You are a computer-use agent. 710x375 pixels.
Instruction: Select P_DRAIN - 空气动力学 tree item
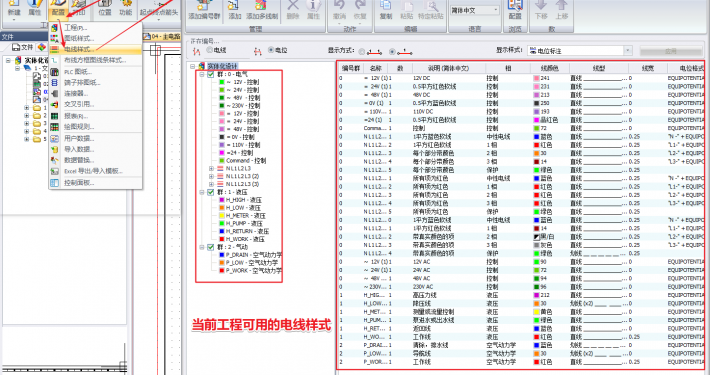[250, 255]
